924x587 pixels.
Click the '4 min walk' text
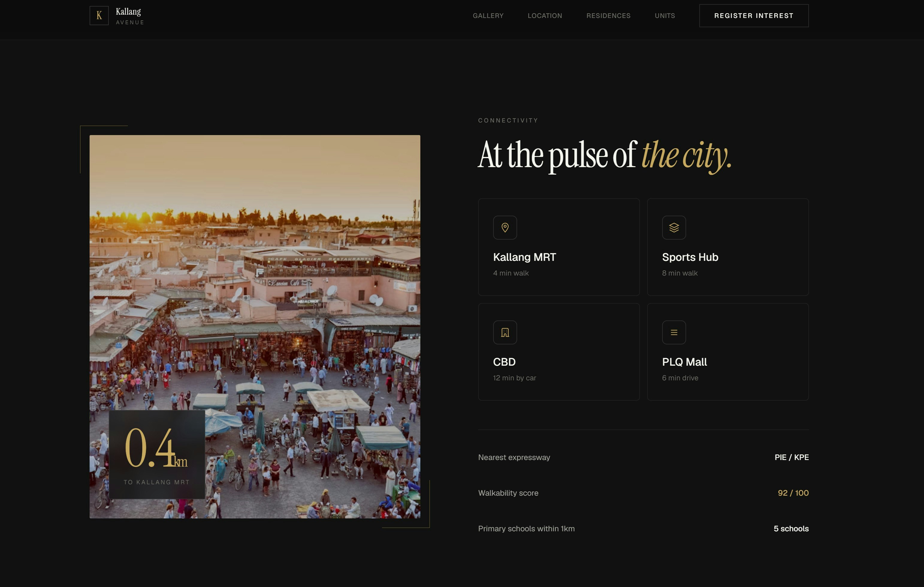tap(511, 273)
